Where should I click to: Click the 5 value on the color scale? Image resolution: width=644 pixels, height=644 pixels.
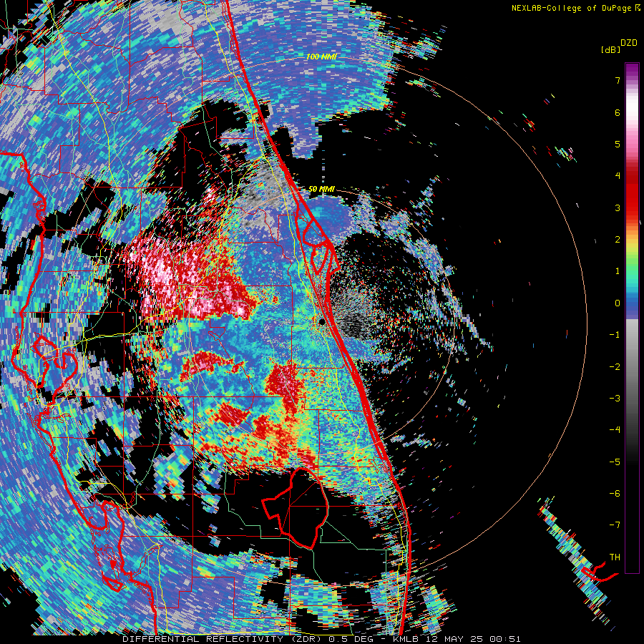click(x=618, y=144)
